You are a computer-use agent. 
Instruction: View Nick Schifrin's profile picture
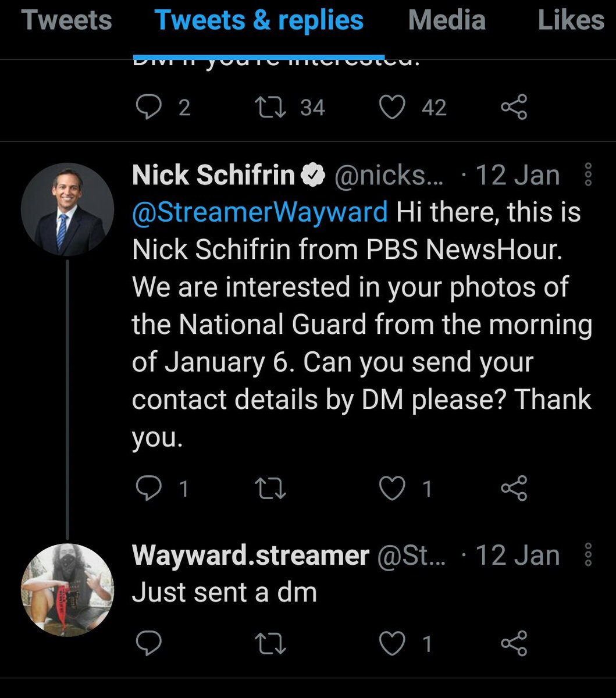pyautogui.click(x=67, y=209)
